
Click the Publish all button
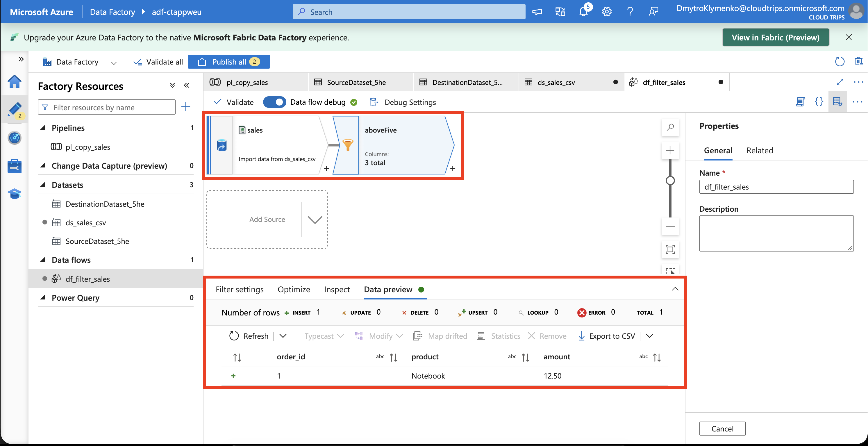pyautogui.click(x=229, y=62)
